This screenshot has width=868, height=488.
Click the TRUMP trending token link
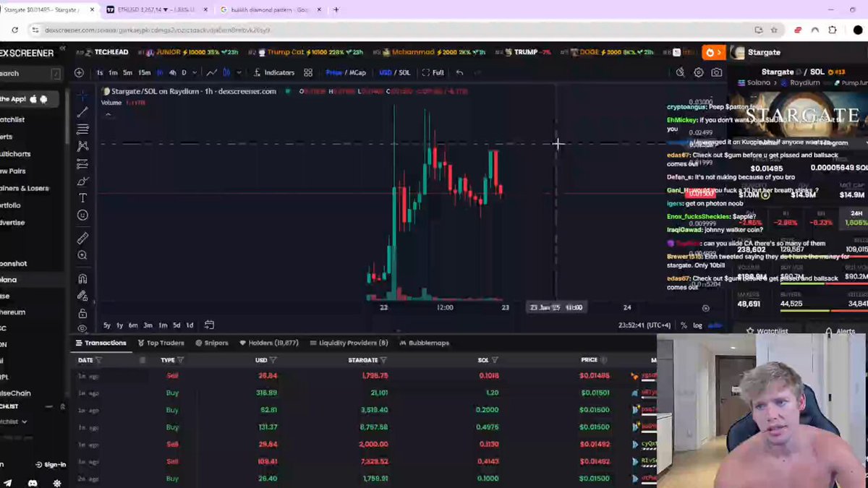click(526, 53)
